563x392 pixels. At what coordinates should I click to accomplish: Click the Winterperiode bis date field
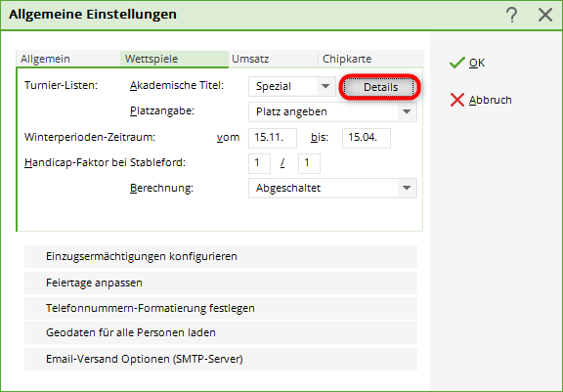tap(367, 138)
